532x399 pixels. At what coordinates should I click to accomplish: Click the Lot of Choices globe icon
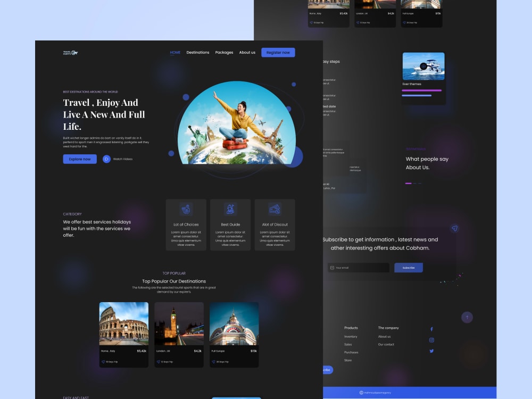point(186,209)
